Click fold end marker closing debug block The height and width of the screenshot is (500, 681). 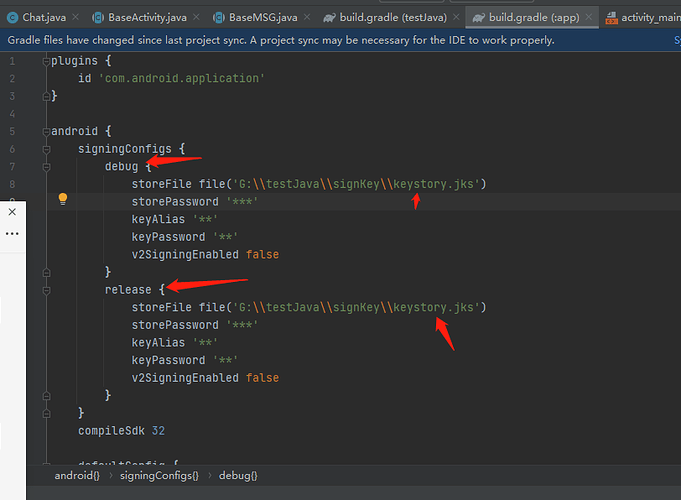(x=46, y=272)
